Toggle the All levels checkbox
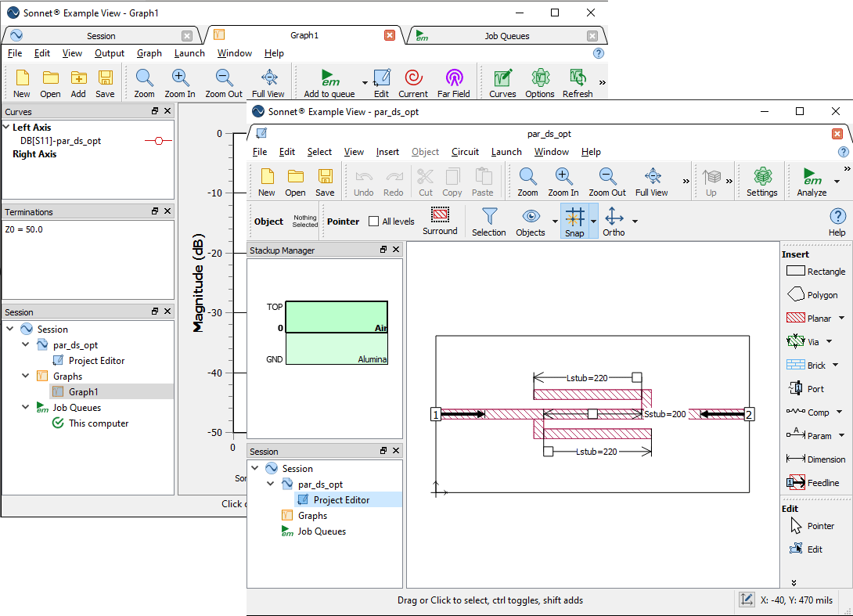 click(374, 222)
